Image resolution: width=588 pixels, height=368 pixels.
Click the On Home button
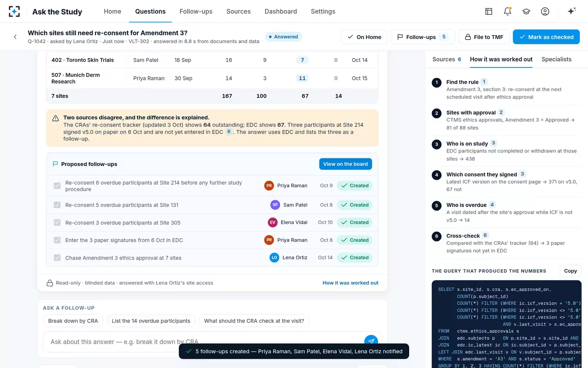364,37
